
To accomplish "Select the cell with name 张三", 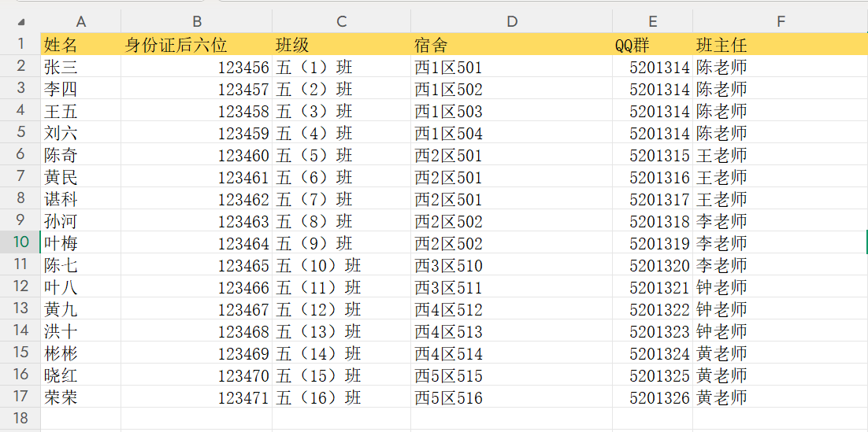I will (81, 66).
